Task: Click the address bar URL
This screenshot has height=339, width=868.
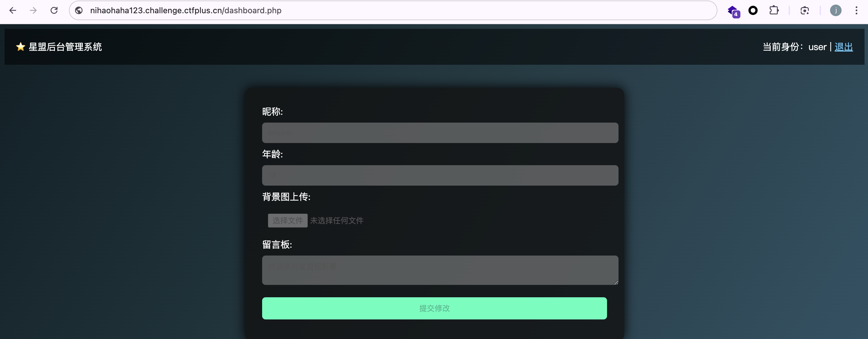Action: pos(185,10)
